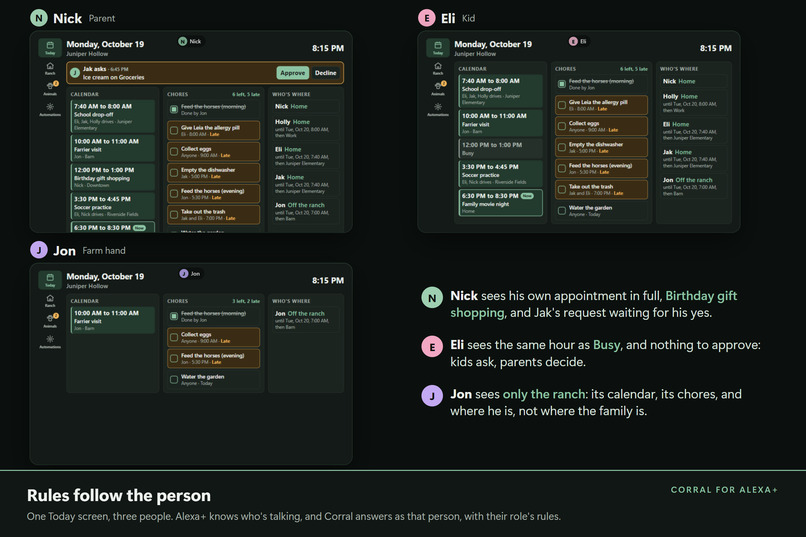Uncheck 'Feed the horses (morning)' in Eli's chores
Viewport: 806px width, 537px height.
(562, 84)
